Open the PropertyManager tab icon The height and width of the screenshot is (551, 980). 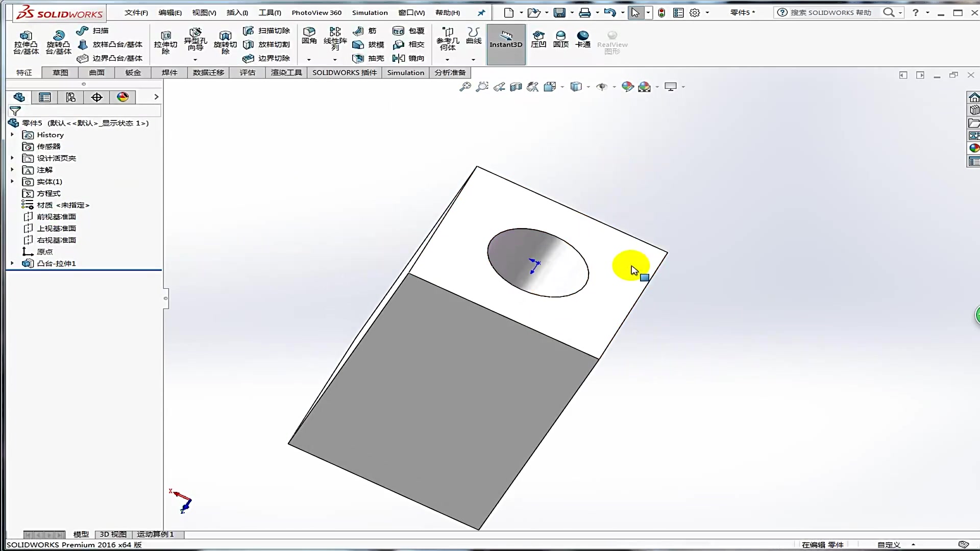click(x=45, y=97)
